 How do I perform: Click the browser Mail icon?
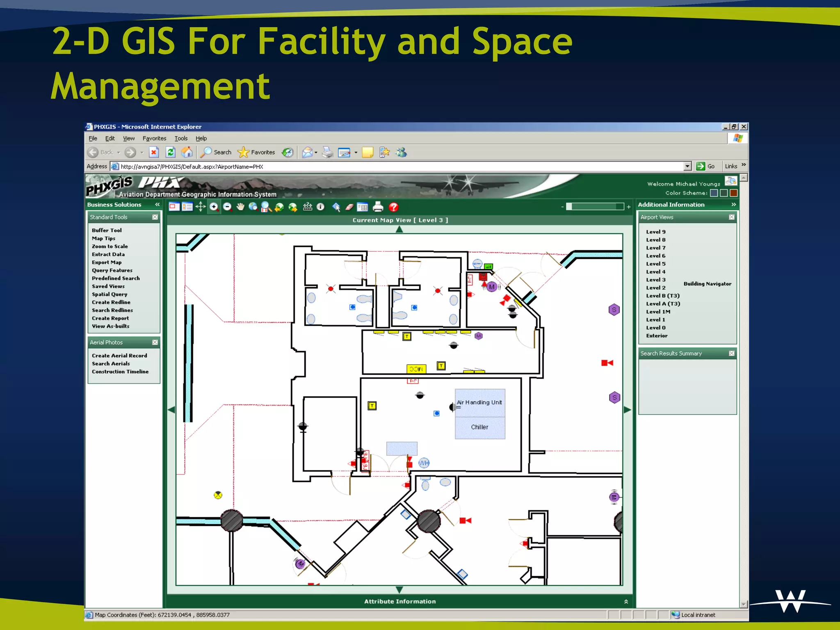(x=308, y=153)
